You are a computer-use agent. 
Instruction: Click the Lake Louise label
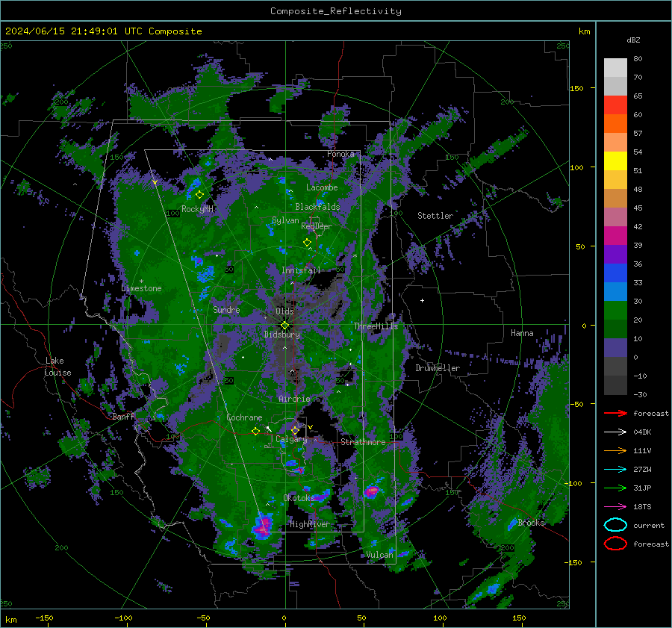(x=57, y=367)
